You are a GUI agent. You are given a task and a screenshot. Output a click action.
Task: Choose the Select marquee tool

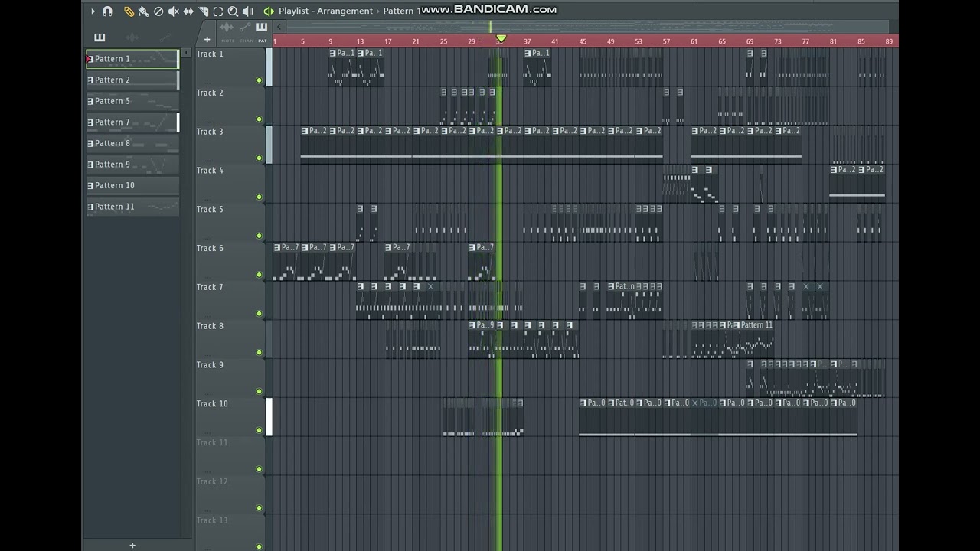point(218,11)
